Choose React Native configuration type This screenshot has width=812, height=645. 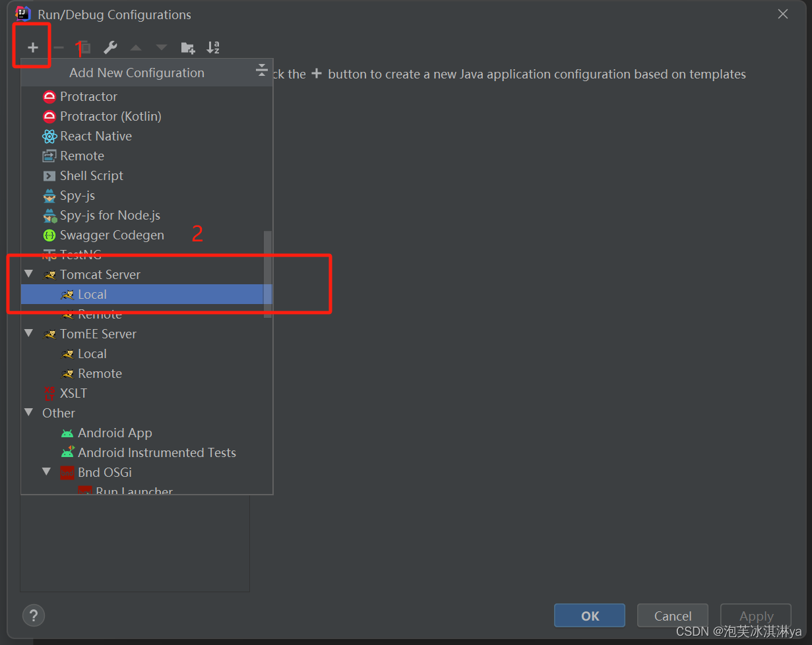146,136
